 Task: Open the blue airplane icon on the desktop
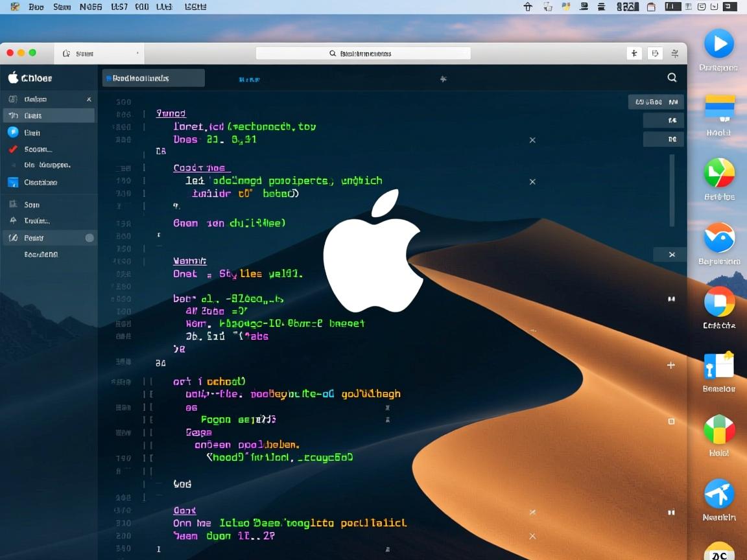coord(719,495)
